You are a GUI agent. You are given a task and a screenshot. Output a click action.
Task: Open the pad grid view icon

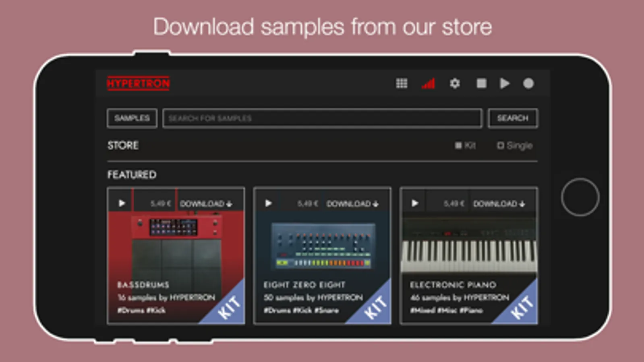click(402, 83)
